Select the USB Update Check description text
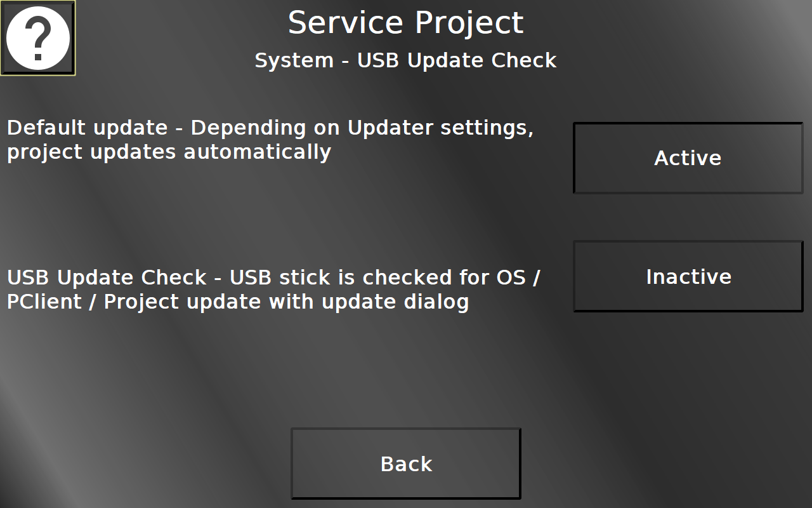This screenshot has height=508, width=812. coord(273,290)
